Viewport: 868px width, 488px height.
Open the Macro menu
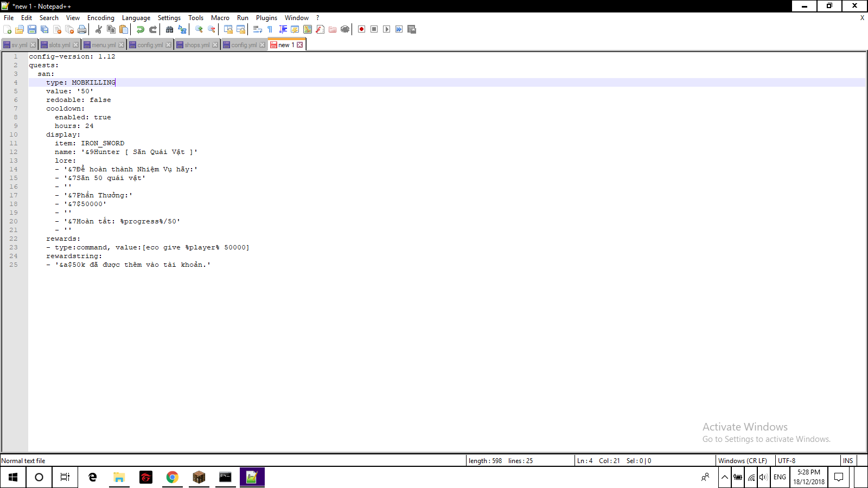click(x=220, y=17)
